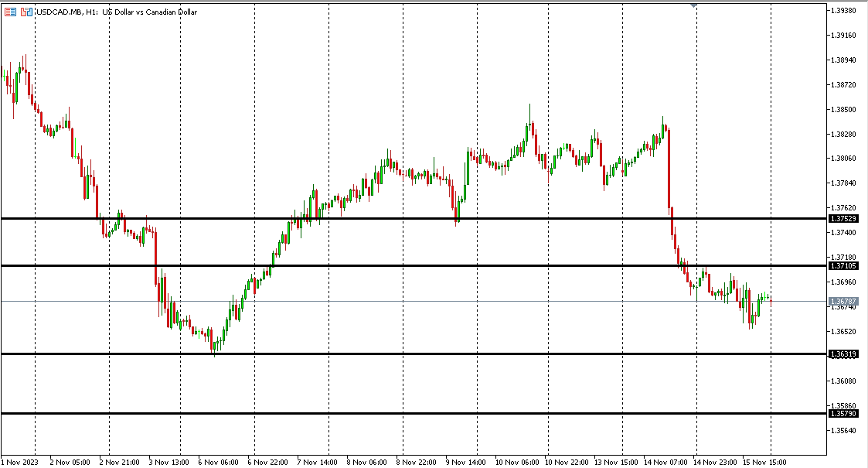Click time label 3 Nov 13:00

click(168, 463)
